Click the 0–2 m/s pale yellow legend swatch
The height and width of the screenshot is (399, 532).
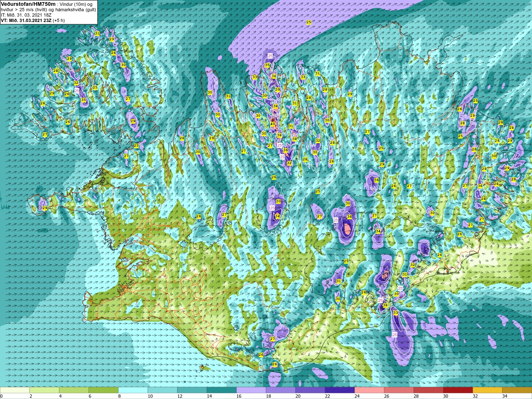tap(15, 390)
